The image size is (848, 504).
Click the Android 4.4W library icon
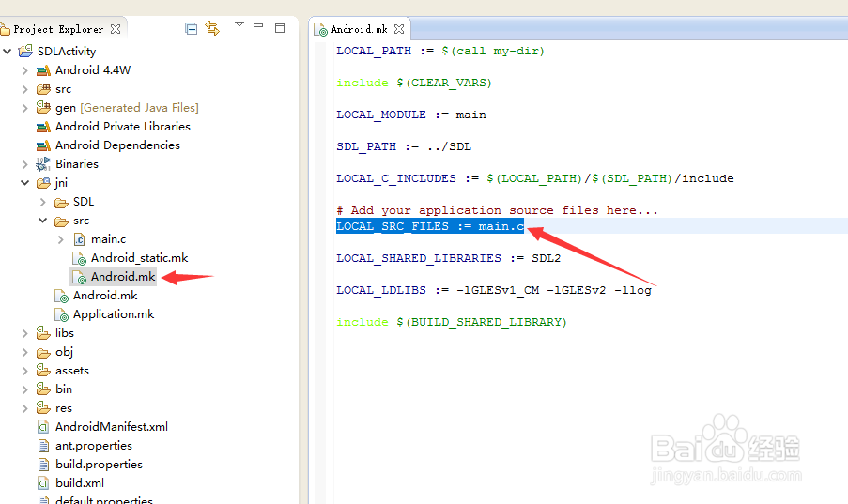click(x=43, y=70)
